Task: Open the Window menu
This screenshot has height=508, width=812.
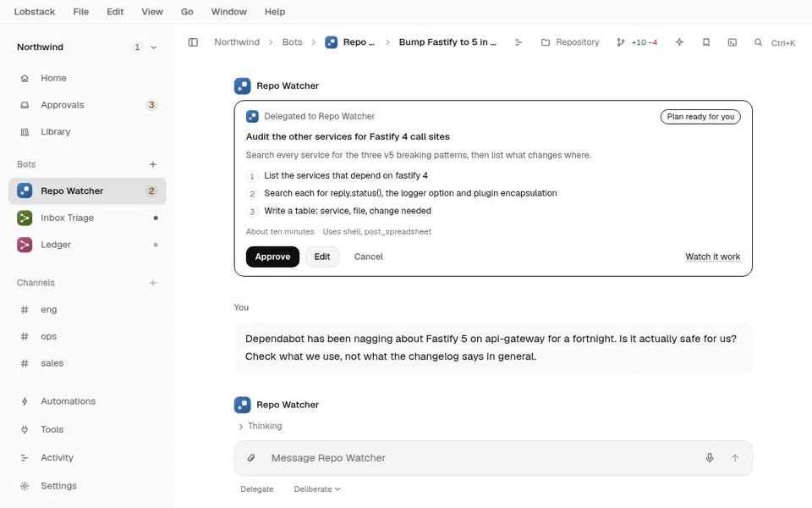Action: (x=229, y=11)
